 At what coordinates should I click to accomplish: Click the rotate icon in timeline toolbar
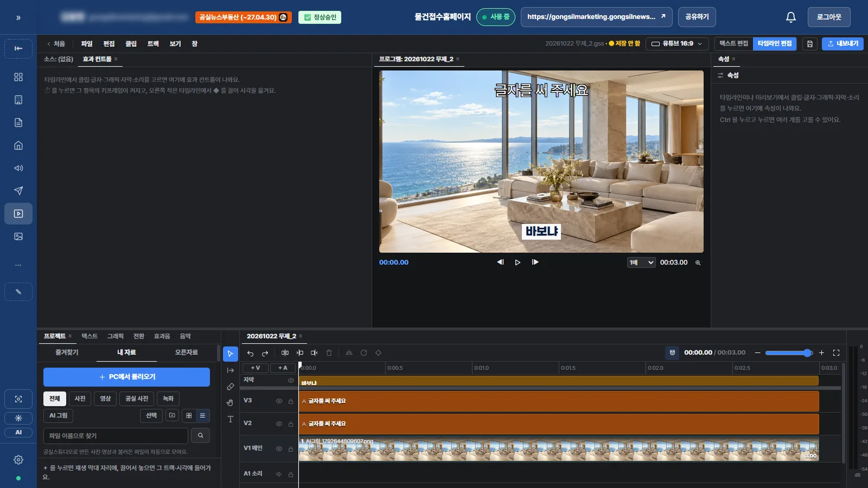363,353
